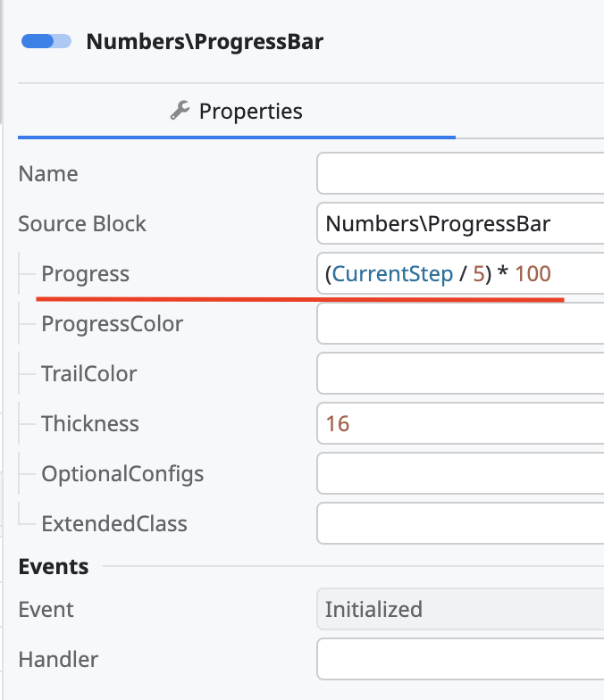Select the Thickness field showing 16
The width and height of the screenshot is (604, 700).
tap(460, 423)
